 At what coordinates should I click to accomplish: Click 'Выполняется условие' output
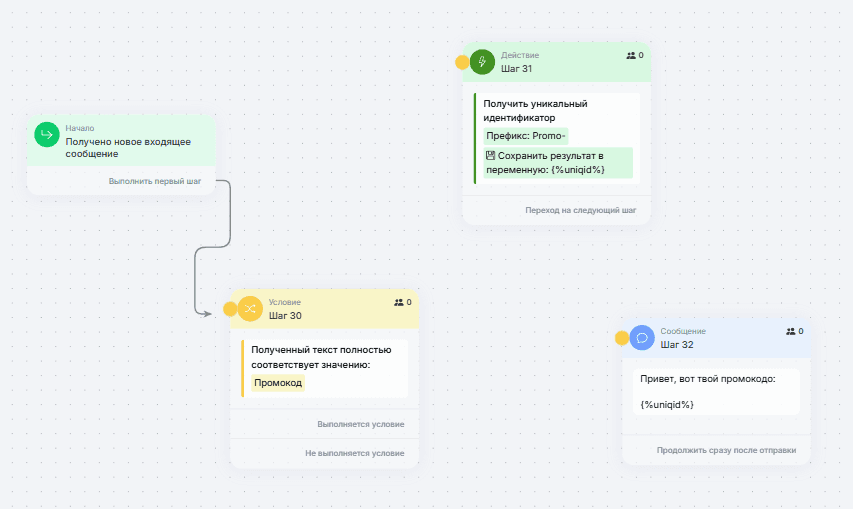coord(361,424)
